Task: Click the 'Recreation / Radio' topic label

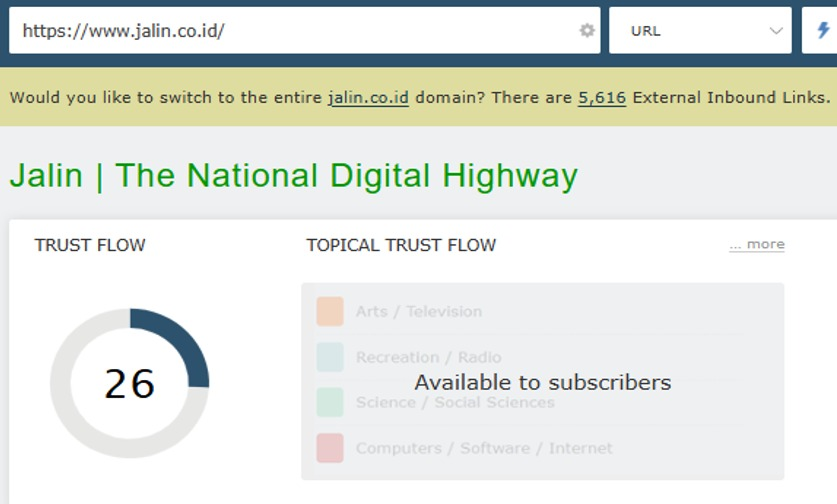Action: [429, 357]
